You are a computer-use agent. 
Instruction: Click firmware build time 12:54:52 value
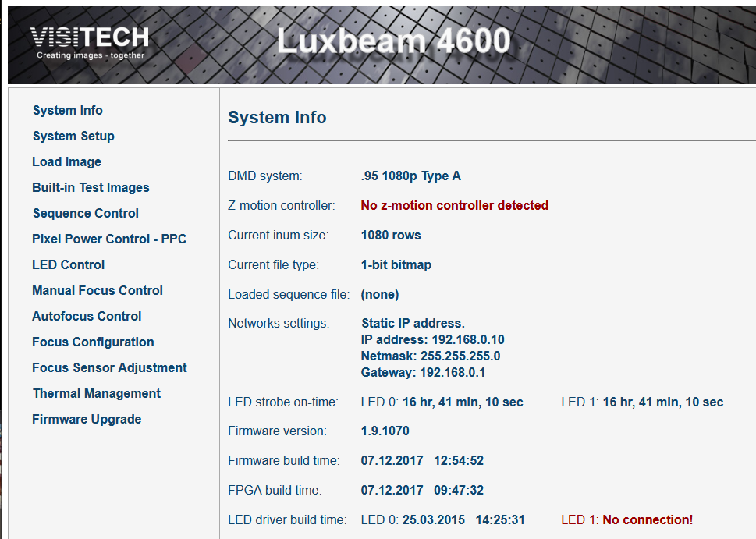point(459,460)
